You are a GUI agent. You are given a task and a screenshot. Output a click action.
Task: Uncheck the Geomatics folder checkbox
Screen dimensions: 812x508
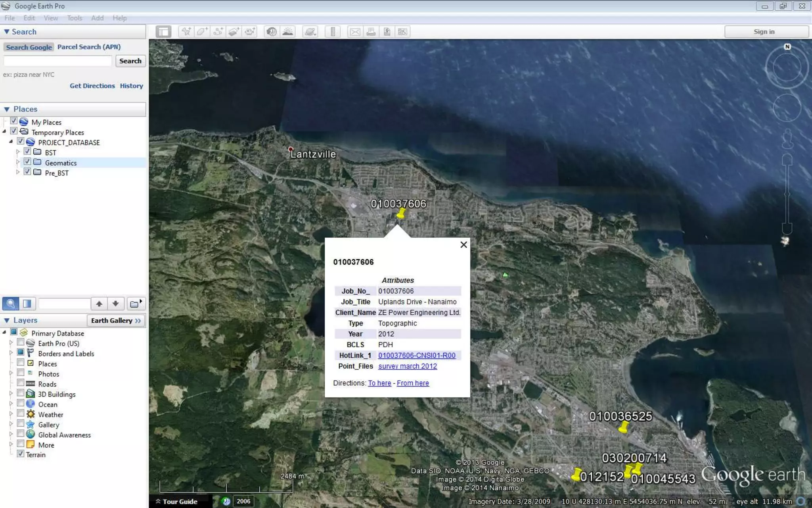pyautogui.click(x=27, y=162)
